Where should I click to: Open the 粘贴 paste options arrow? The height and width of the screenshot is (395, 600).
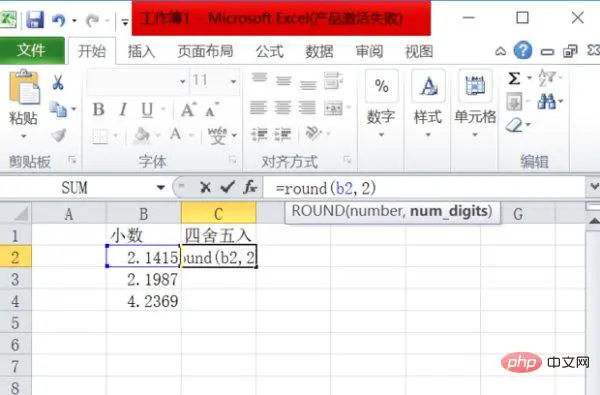click(24, 136)
